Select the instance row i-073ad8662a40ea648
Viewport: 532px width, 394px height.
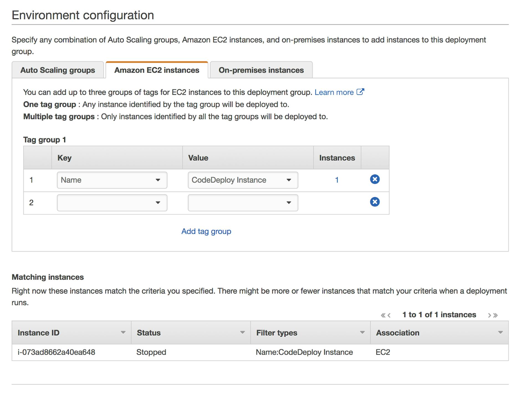pyautogui.click(x=56, y=352)
